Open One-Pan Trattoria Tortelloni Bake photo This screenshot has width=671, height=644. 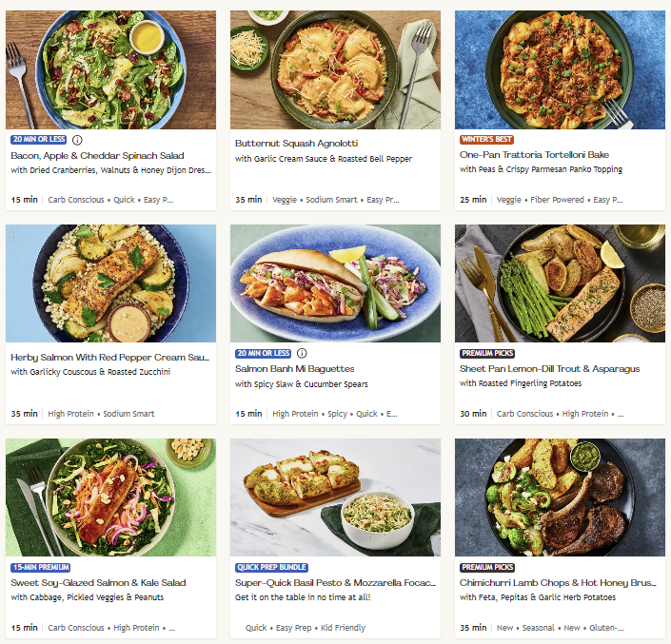pyautogui.click(x=560, y=69)
